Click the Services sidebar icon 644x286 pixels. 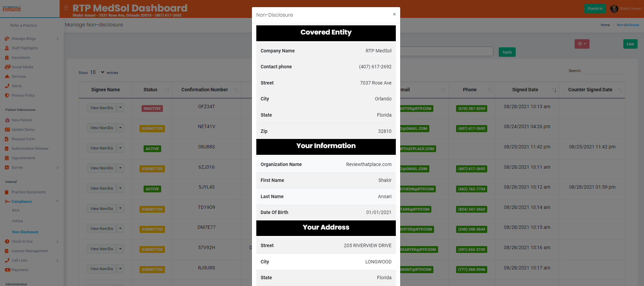pyautogui.click(x=7, y=76)
